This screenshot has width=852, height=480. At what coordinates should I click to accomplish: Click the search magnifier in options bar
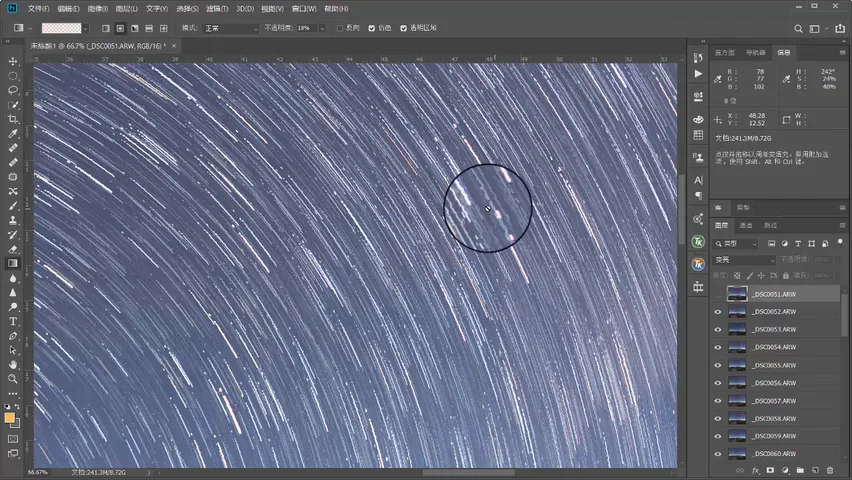pyautogui.click(x=798, y=29)
